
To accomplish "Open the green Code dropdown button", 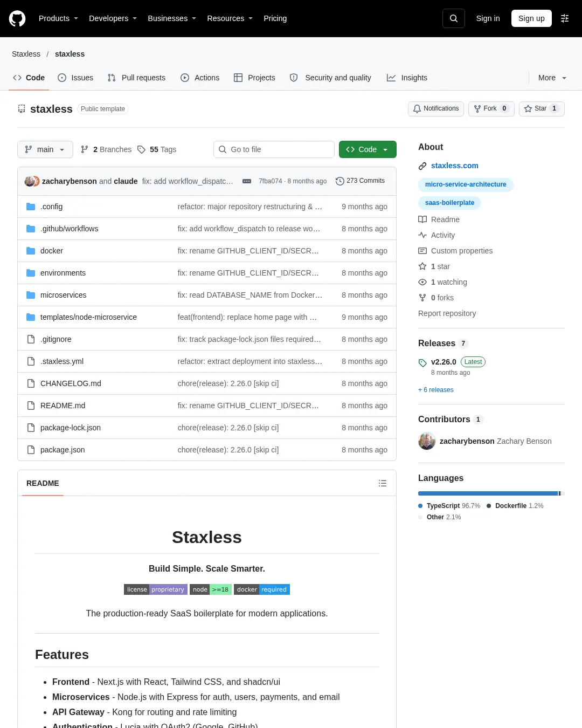I will tap(368, 149).
